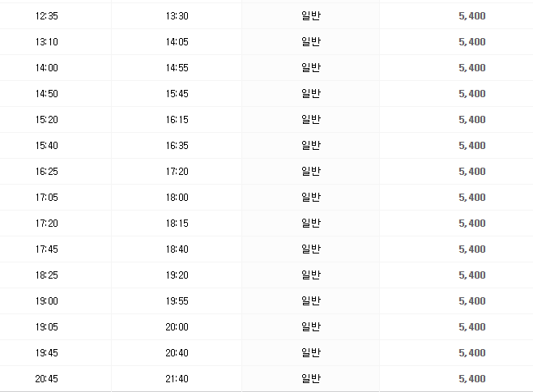Choose the 19:05 departure time
Image resolution: width=533 pixels, height=392 pixels.
[47, 326]
